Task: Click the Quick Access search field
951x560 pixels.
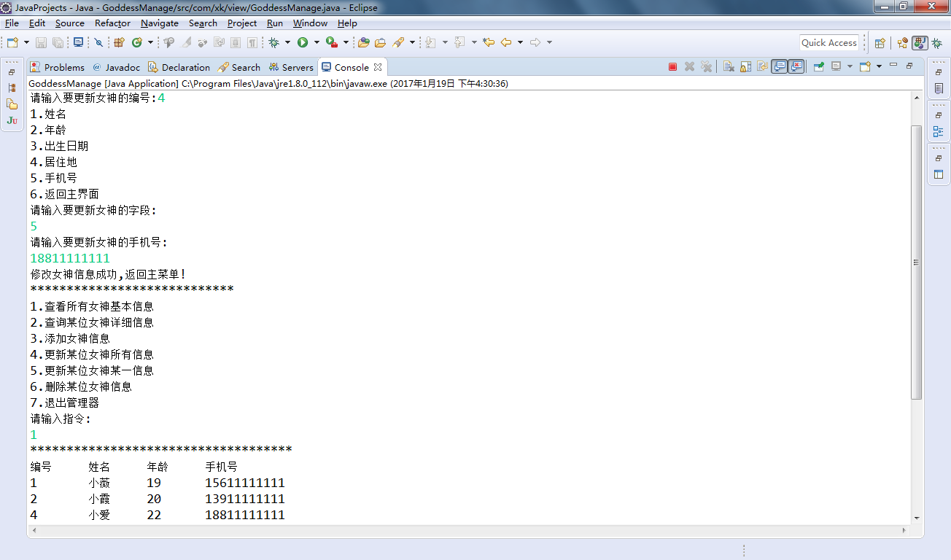Action: pyautogui.click(x=829, y=43)
